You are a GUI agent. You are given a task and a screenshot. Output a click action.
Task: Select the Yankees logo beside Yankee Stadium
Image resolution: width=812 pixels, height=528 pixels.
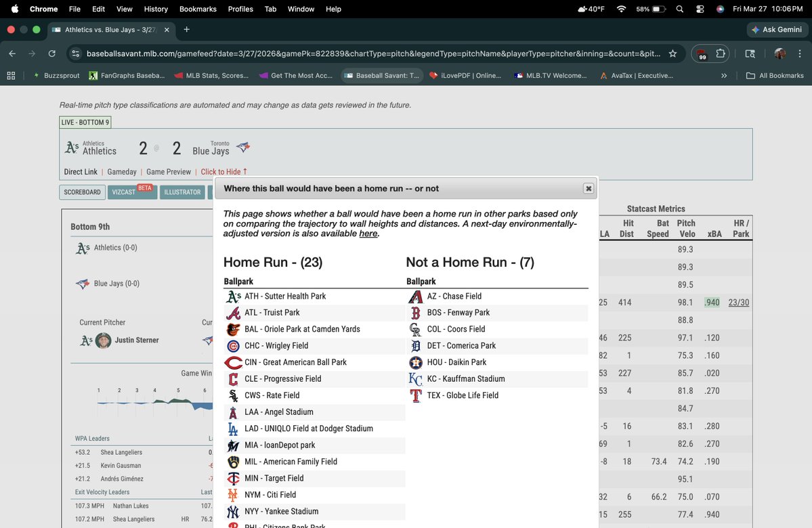(233, 512)
